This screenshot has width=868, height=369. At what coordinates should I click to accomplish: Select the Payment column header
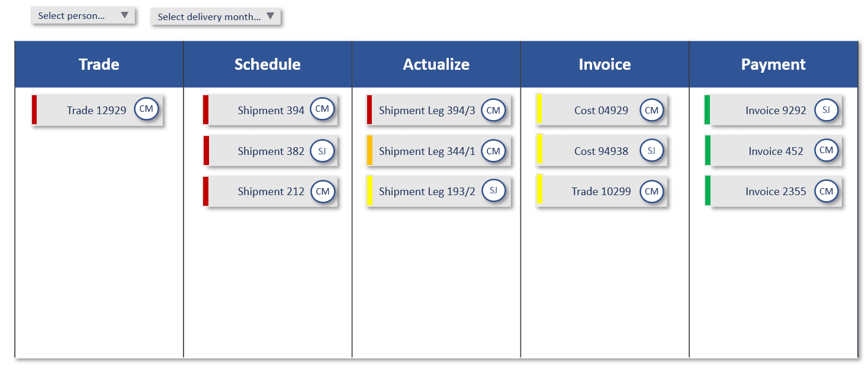pos(773,64)
